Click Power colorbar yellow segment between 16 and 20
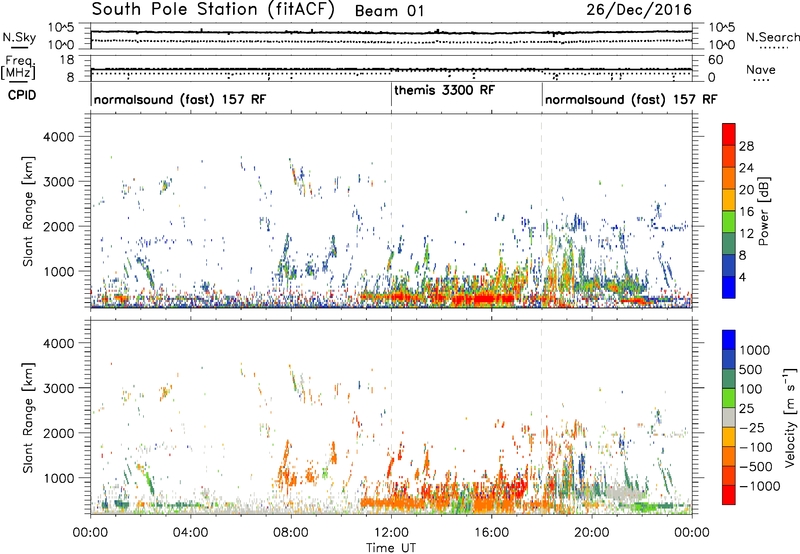The width and height of the screenshot is (800, 554). point(729,200)
